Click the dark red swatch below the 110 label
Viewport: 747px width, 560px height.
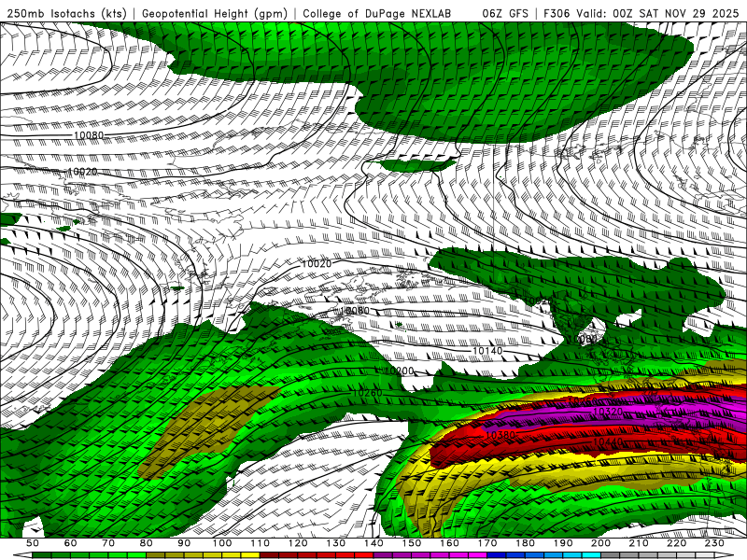[x=269, y=555]
